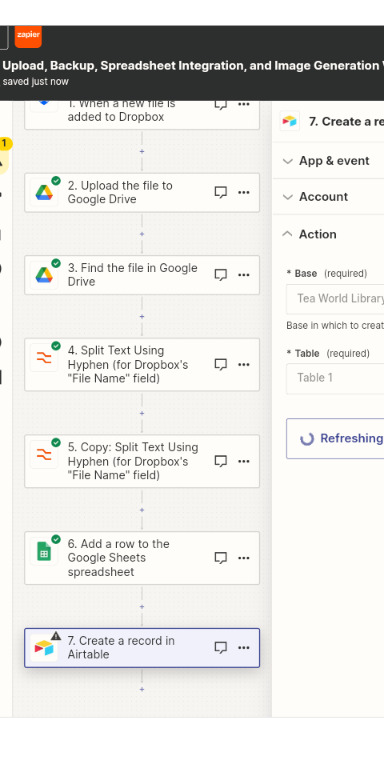Open comment on step 6 Add a row

(x=221, y=558)
